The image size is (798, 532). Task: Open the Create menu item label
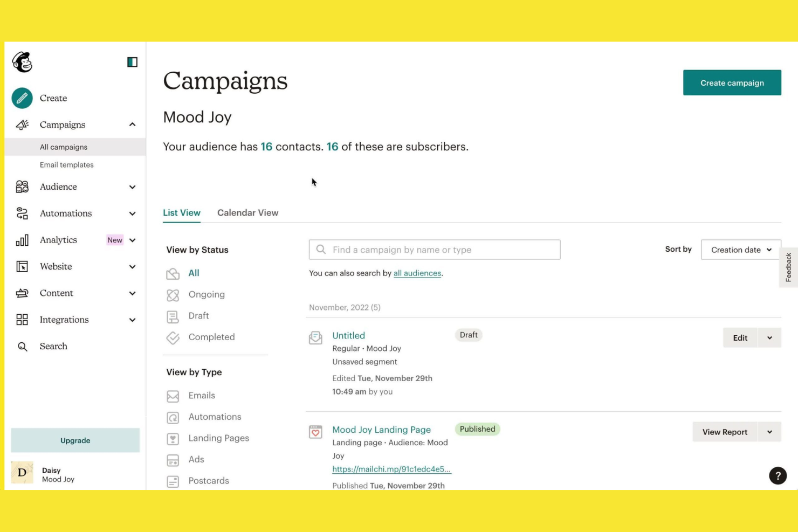tap(53, 98)
